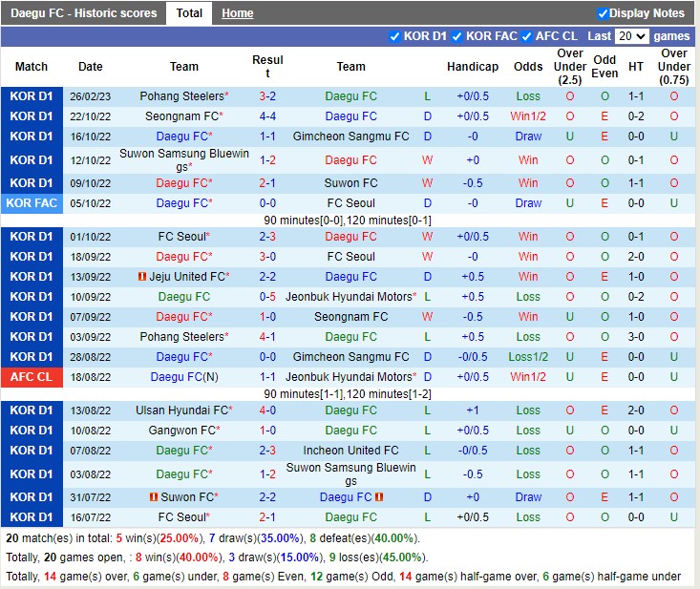The height and width of the screenshot is (589, 700).
Task: Open the Last 20 games dropdown
Action: click(x=631, y=36)
